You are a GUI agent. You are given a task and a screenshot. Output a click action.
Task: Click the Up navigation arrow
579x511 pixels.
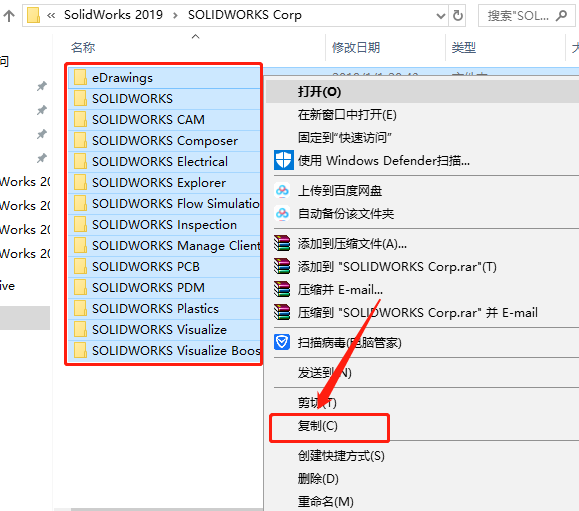(9, 16)
